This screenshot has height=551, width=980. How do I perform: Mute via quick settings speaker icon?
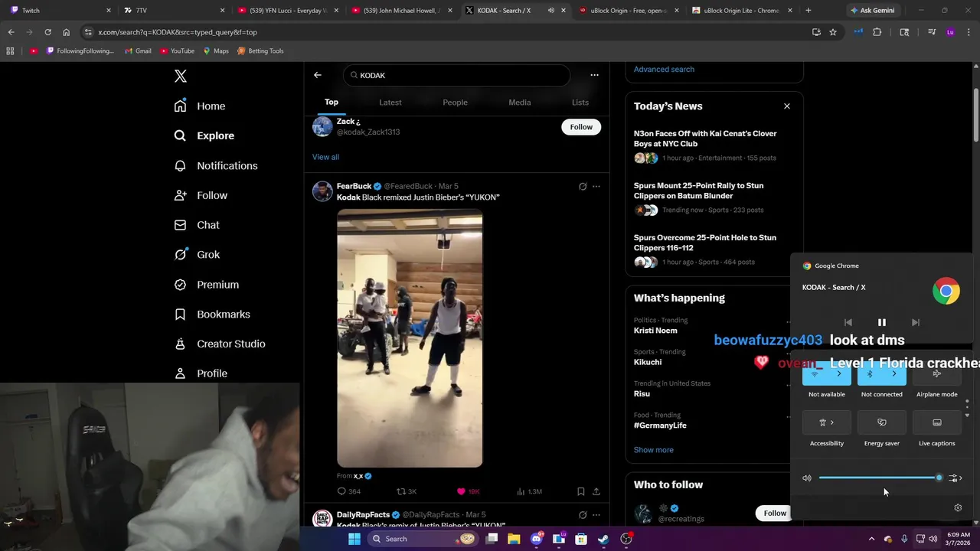[807, 478]
